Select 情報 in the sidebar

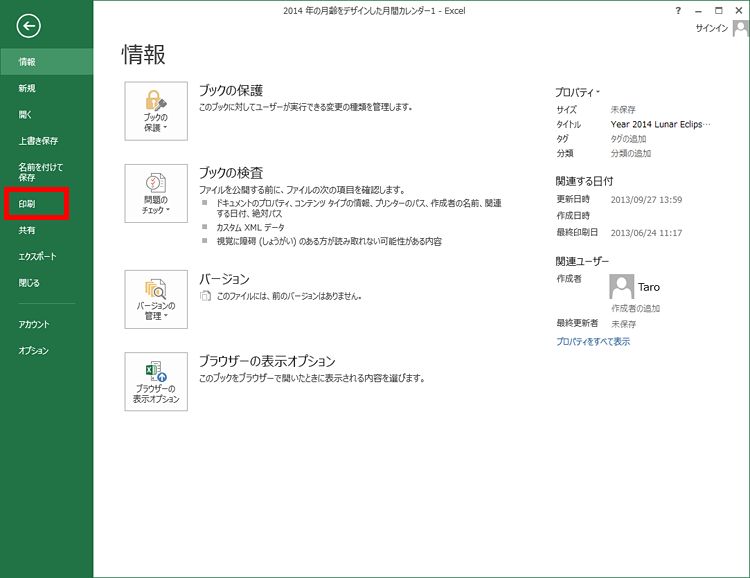pyautogui.click(x=46, y=62)
